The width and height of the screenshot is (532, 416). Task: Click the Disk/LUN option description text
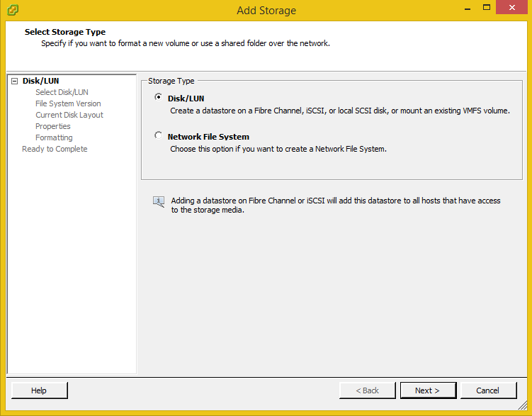(x=339, y=111)
